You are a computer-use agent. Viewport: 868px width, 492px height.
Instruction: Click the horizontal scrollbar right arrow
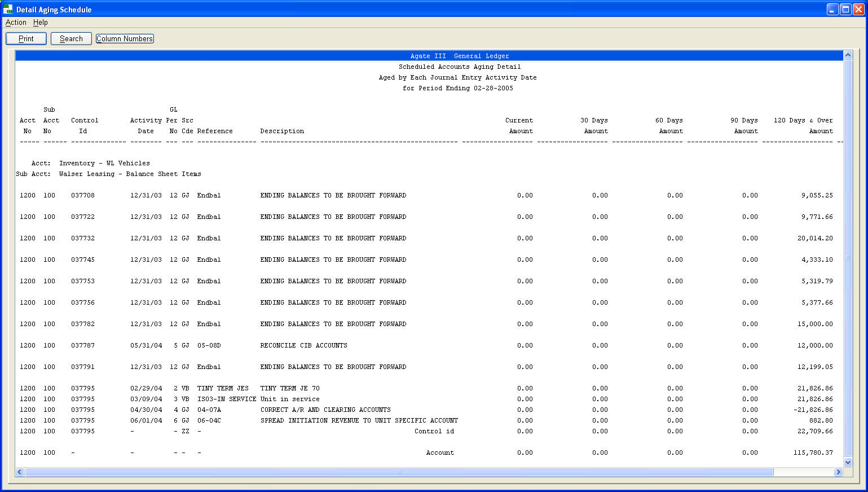[838, 472]
